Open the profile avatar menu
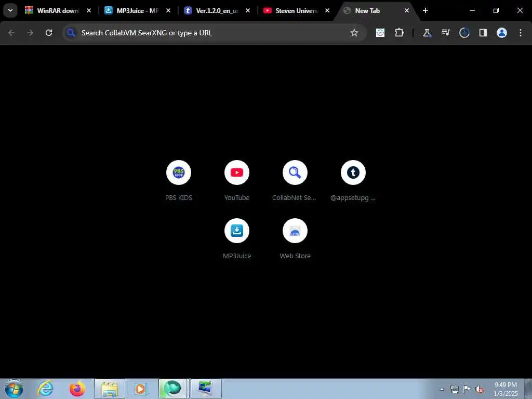This screenshot has height=399, width=532. [502, 33]
